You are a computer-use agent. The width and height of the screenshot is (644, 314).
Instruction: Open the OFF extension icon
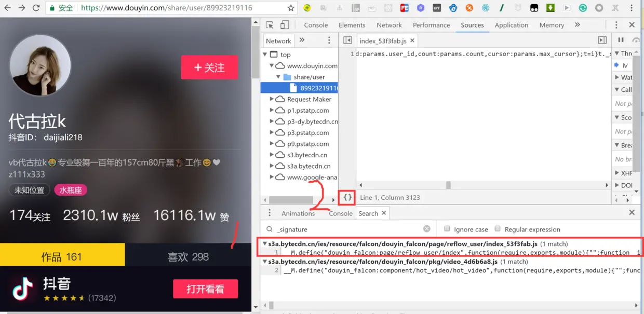[437, 8]
